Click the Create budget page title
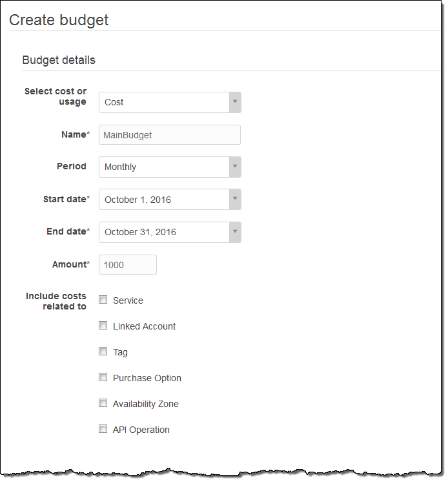448x482 pixels. [x=59, y=20]
